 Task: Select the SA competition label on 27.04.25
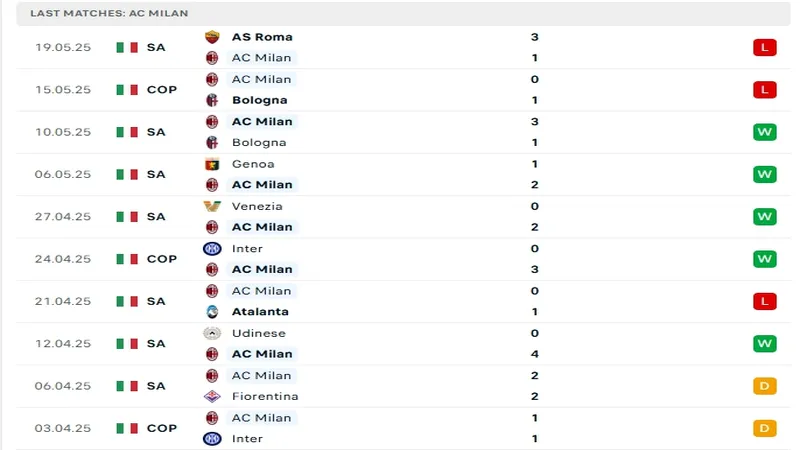[156, 217]
